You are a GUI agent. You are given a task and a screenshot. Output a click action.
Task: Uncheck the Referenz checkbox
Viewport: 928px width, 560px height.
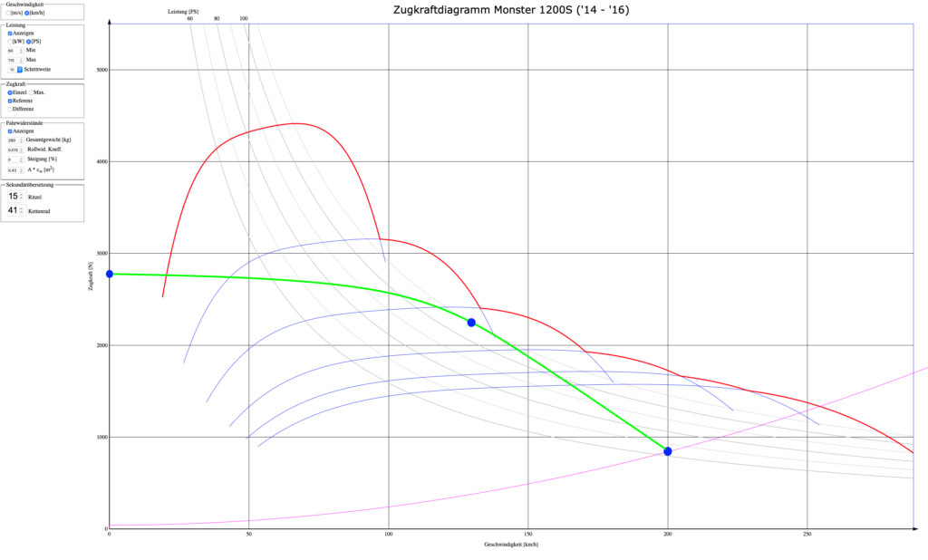(x=10, y=101)
